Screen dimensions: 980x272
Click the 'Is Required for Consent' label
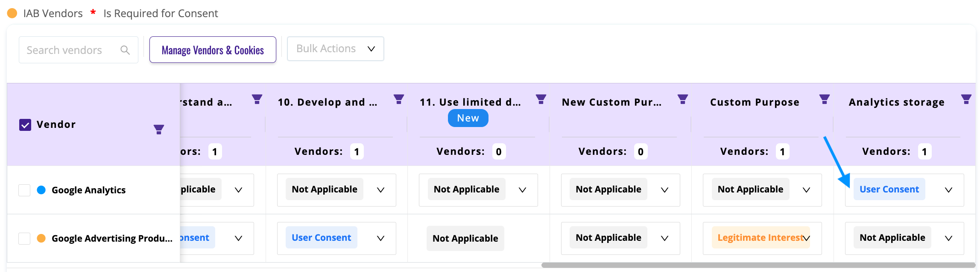pos(161,13)
